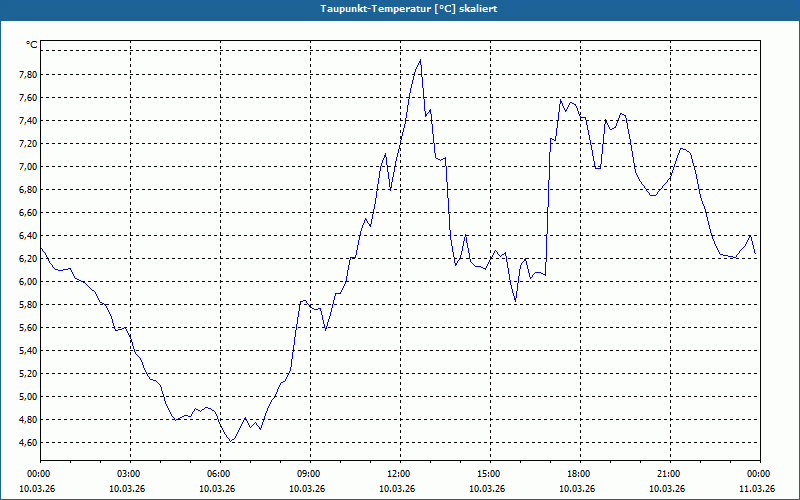Click the 5,00 y-axis label
Screen dimensions: 800x500
(27, 397)
